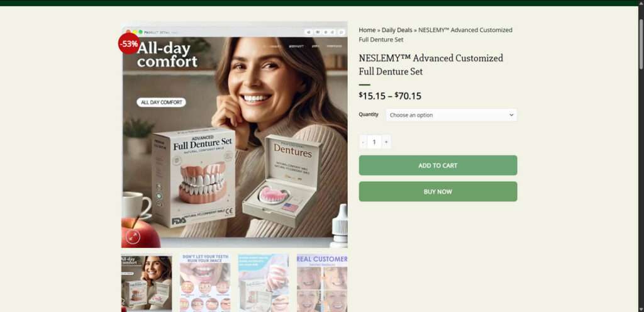Open the Daily Deals breadcrumb link
Viewport: 644px width, 312px height.
397,30
